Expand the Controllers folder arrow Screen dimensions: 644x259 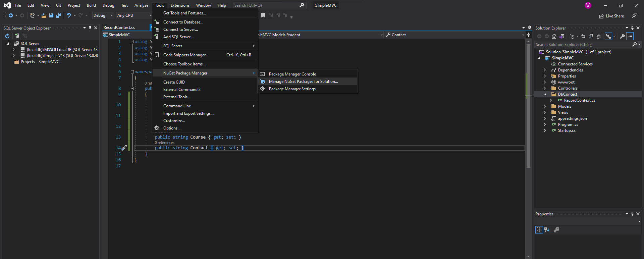pos(545,88)
